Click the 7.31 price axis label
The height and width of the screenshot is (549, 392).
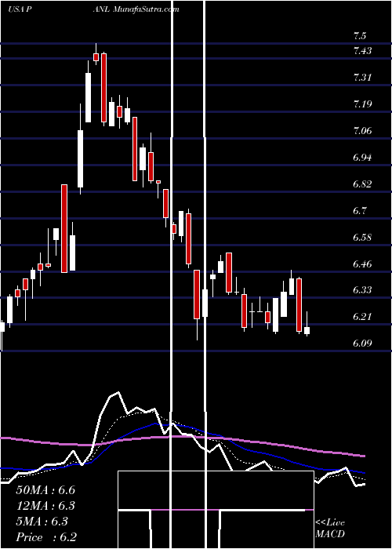[362, 78]
